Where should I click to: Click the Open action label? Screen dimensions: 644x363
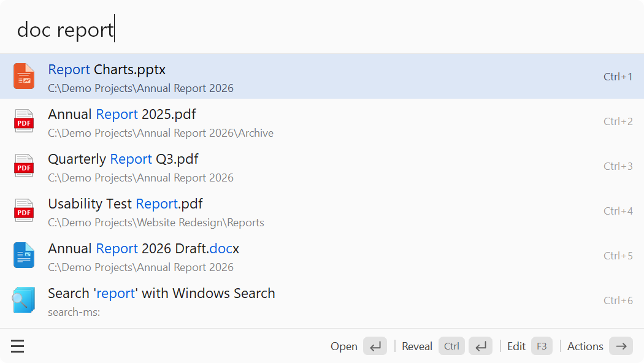343,346
